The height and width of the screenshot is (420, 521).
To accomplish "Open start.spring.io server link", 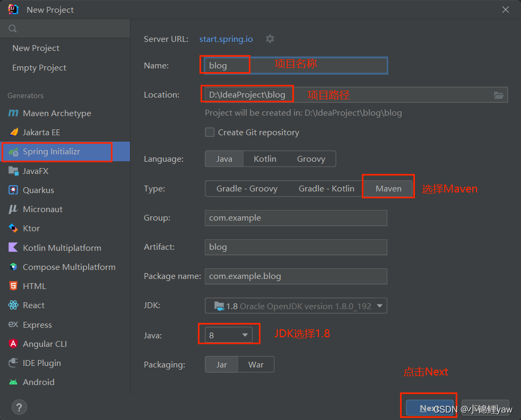I will 226,39.
